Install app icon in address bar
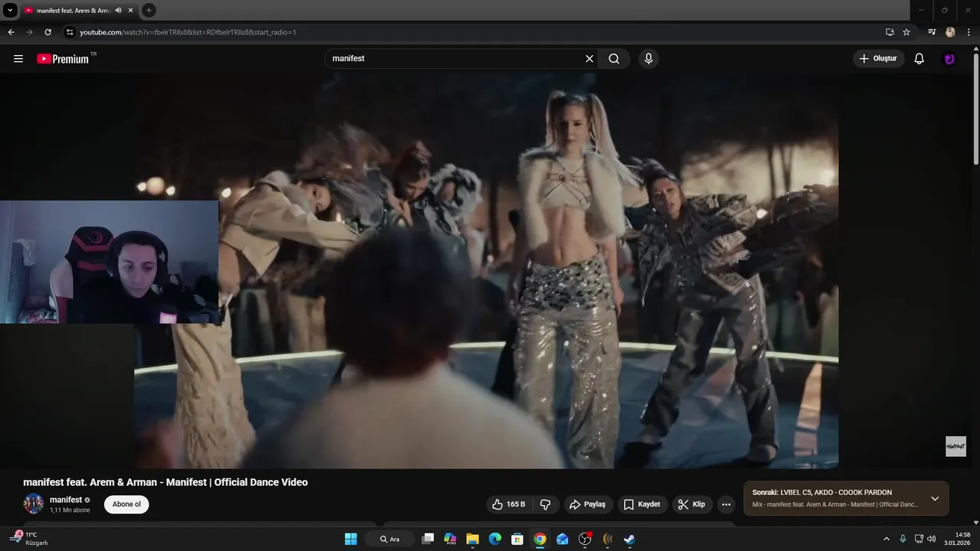This screenshot has height=551, width=980. (890, 32)
